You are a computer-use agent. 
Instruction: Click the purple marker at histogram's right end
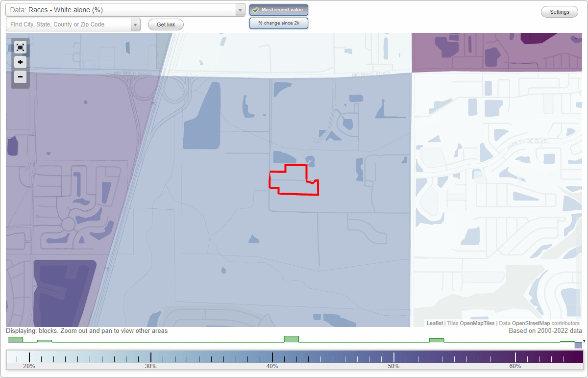tap(578, 344)
